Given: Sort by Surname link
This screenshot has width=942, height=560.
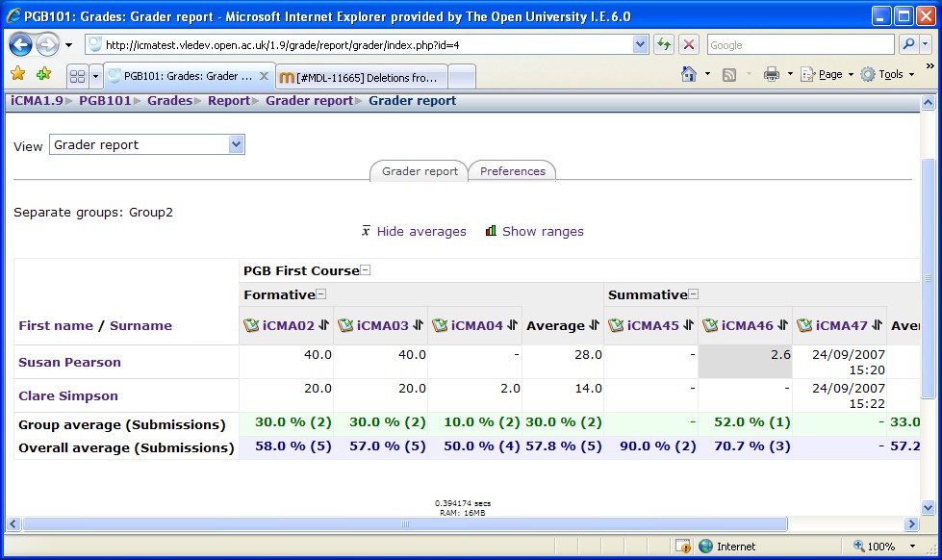Looking at the screenshot, I should point(140,325).
